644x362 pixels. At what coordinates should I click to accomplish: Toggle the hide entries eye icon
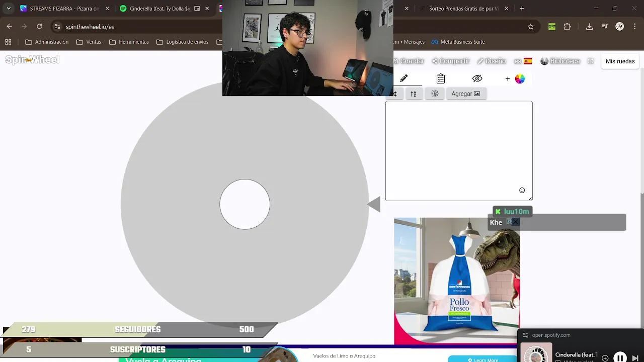tap(477, 78)
